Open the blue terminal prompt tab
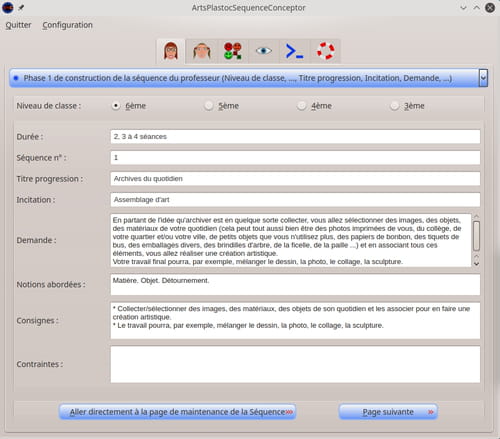Viewport: 500px width, 439px height. (x=294, y=51)
